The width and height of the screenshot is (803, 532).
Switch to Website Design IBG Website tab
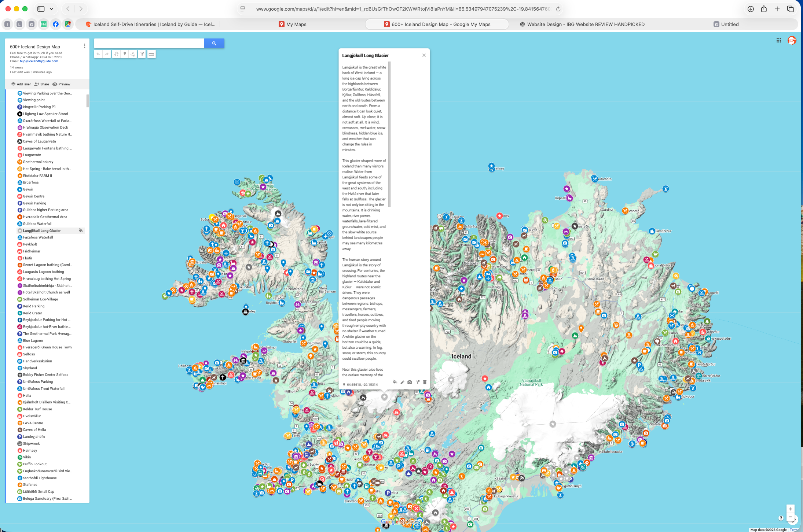[x=582, y=24]
